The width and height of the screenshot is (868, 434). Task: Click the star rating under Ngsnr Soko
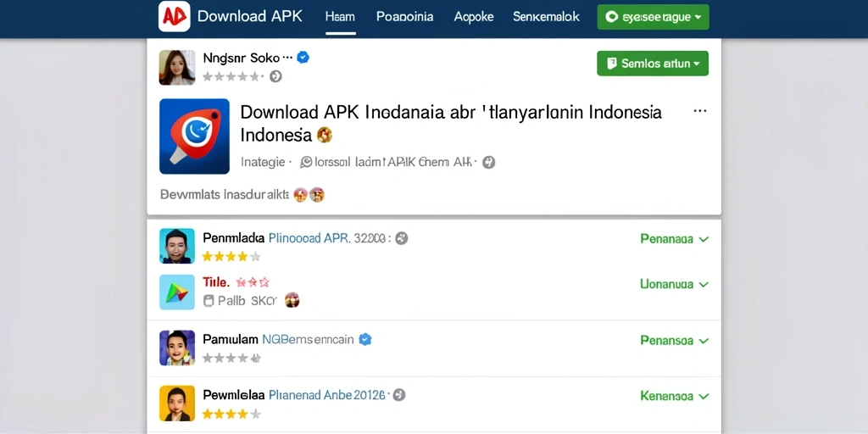233,76
